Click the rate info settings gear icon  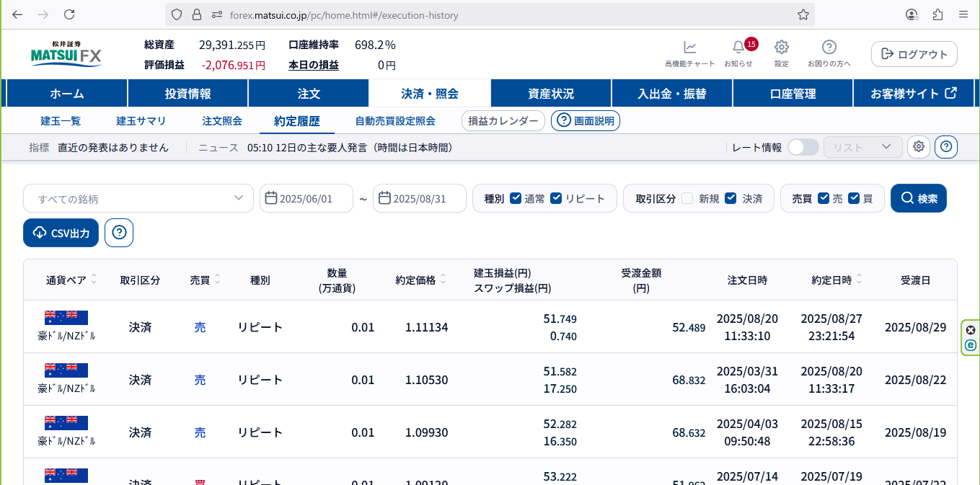(919, 147)
